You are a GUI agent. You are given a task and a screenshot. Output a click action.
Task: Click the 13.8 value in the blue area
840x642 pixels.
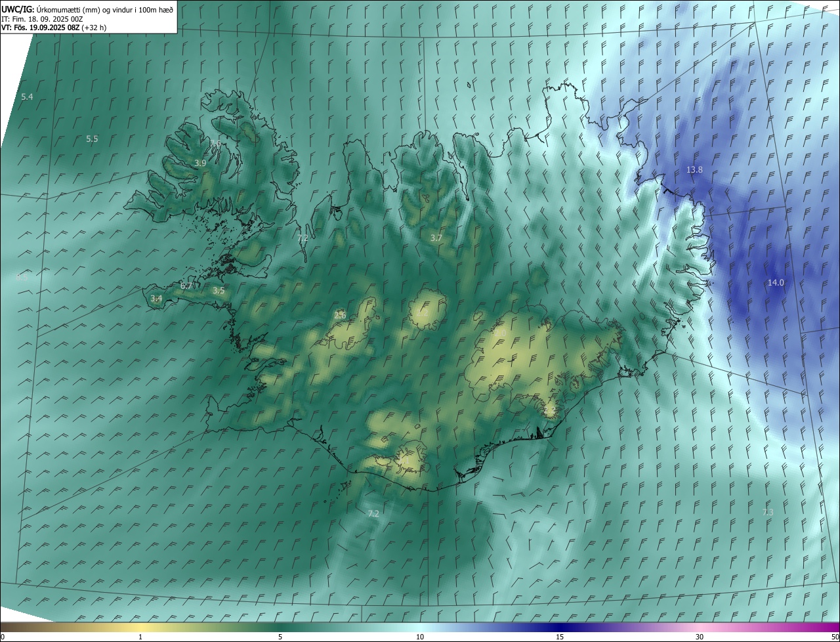[694, 170]
